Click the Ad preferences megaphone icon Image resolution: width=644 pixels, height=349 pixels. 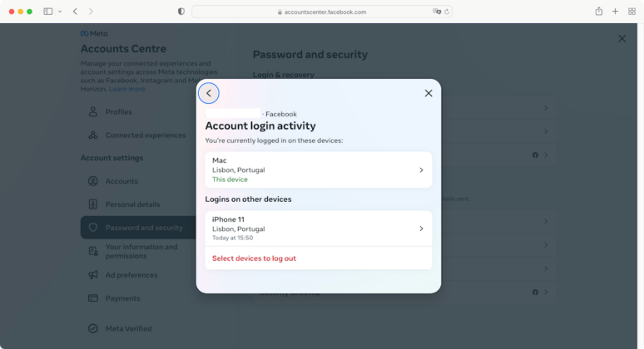93,275
